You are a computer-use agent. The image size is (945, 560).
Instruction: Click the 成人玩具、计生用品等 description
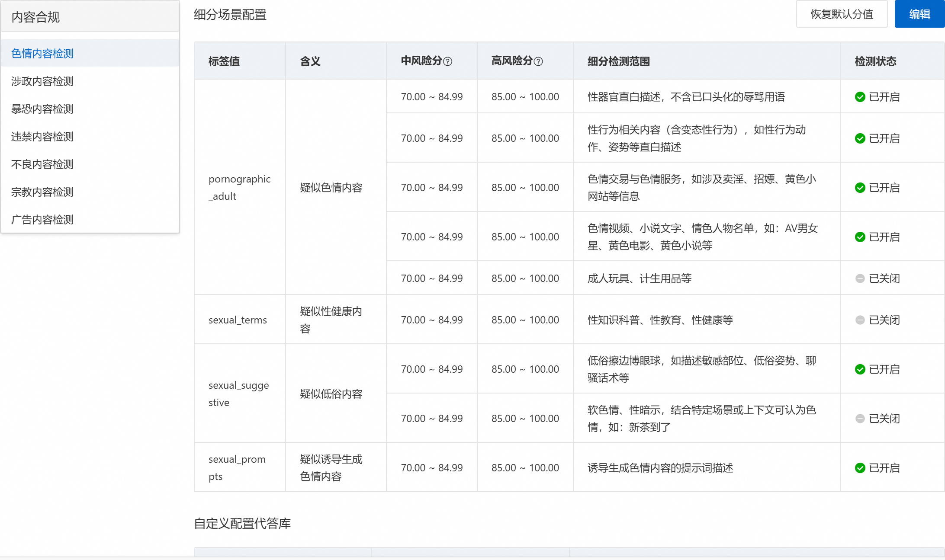tap(640, 278)
